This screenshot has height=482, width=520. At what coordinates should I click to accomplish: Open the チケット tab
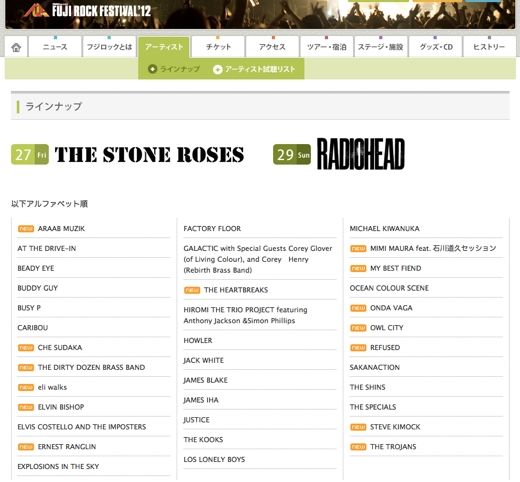click(218, 47)
